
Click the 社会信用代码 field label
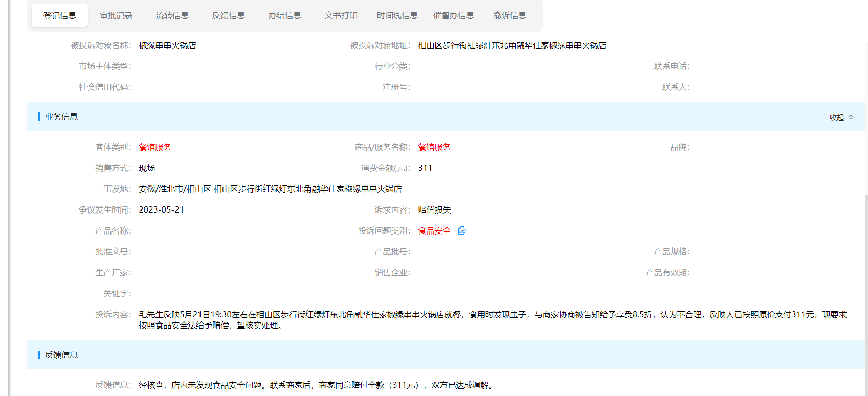click(x=105, y=87)
